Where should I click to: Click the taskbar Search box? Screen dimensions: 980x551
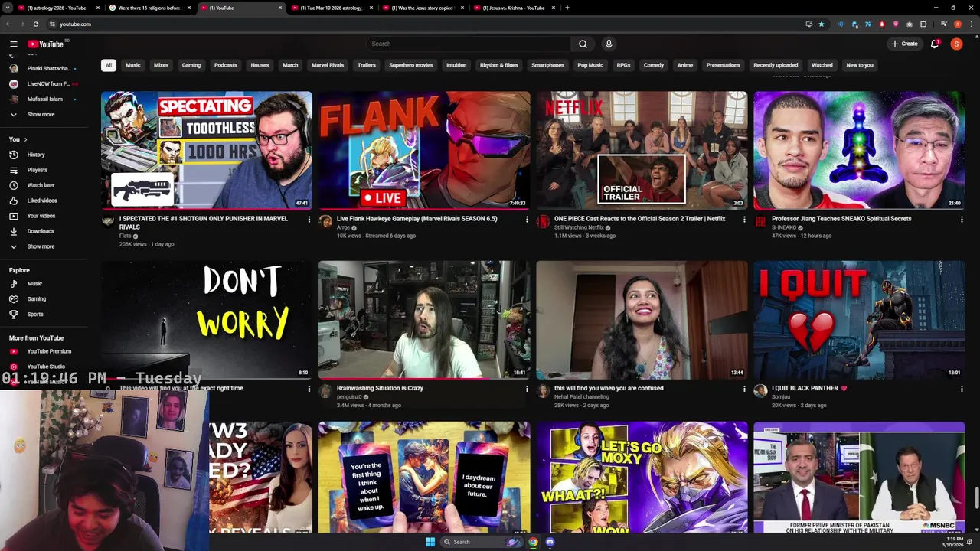click(482, 542)
